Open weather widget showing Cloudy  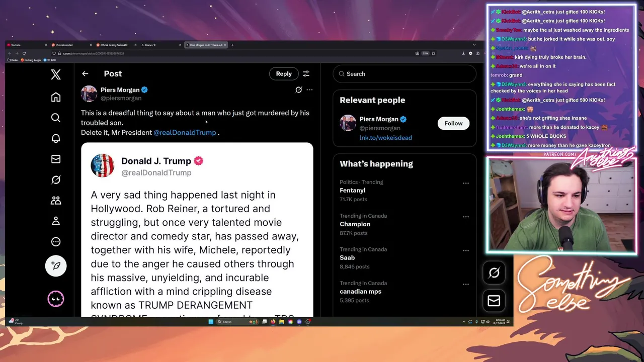coord(16,321)
